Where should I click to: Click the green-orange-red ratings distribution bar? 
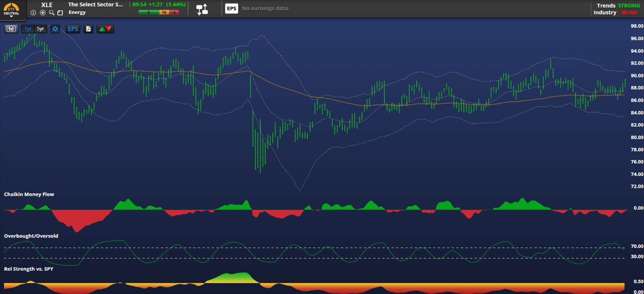(158, 13)
